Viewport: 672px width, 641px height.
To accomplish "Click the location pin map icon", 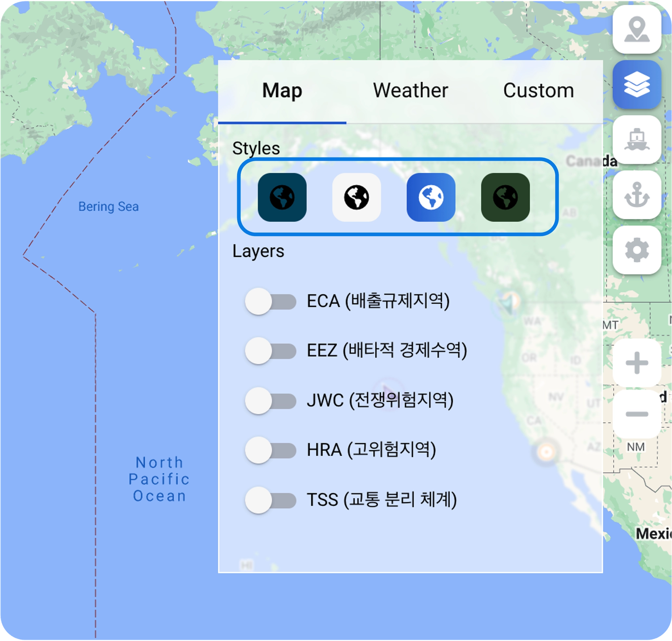I will [x=637, y=30].
